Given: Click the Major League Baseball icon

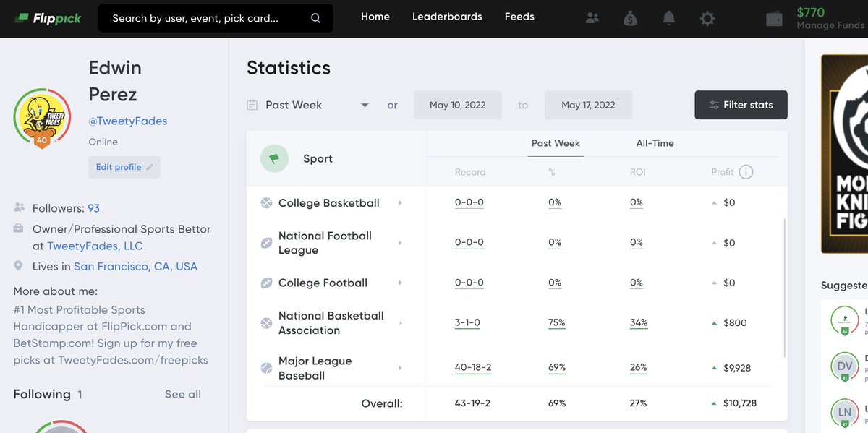Looking at the screenshot, I should (x=266, y=368).
